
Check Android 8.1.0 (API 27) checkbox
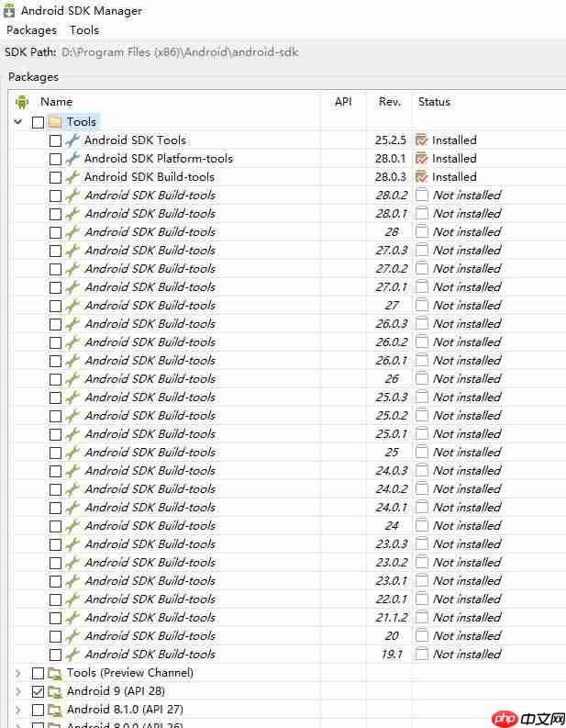tap(38, 710)
